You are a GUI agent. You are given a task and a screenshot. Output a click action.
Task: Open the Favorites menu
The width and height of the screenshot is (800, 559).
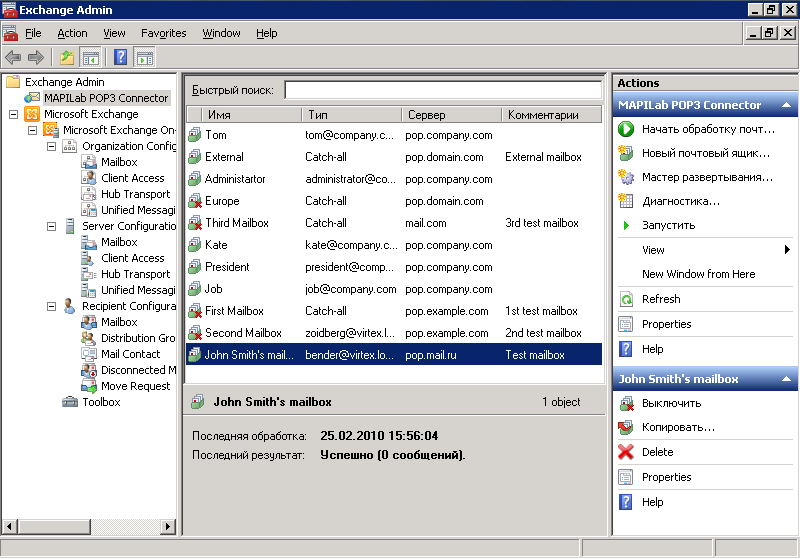163,33
